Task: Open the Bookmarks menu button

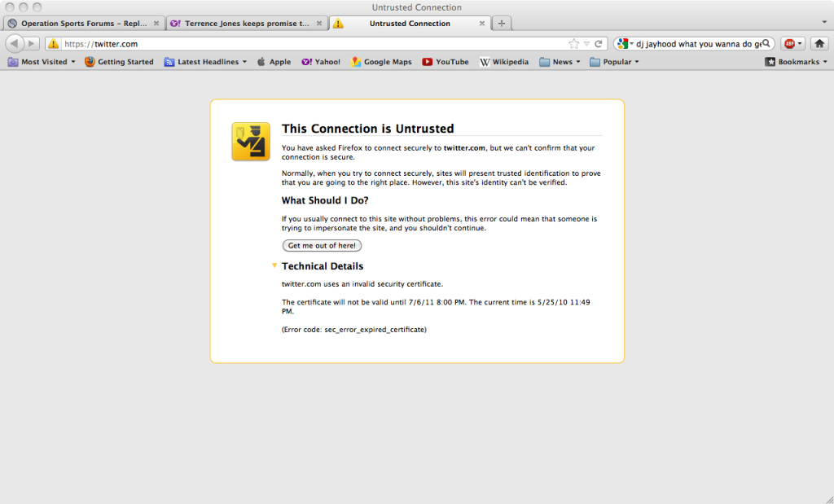Action: (x=797, y=62)
